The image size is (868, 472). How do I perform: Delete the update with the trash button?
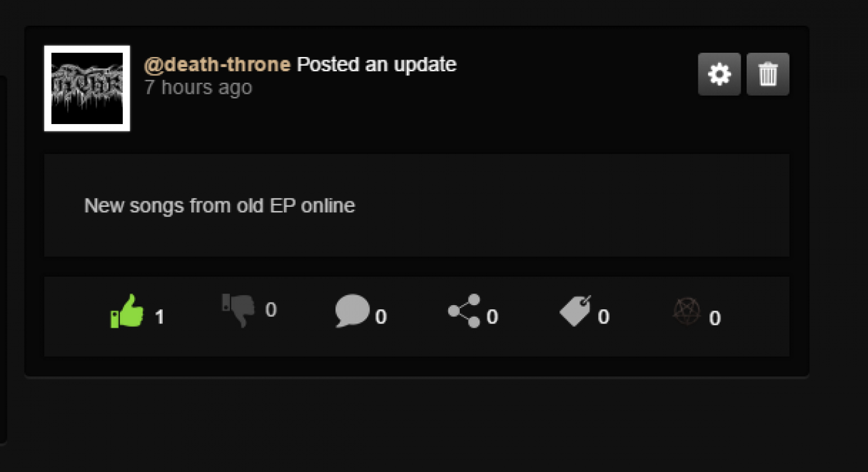click(x=768, y=74)
